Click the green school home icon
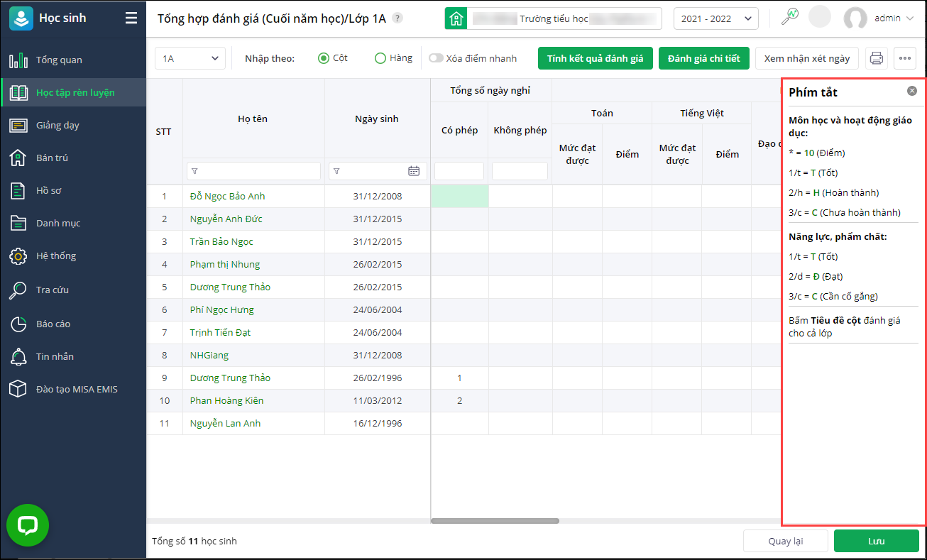This screenshot has width=927, height=560. click(456, 18)
